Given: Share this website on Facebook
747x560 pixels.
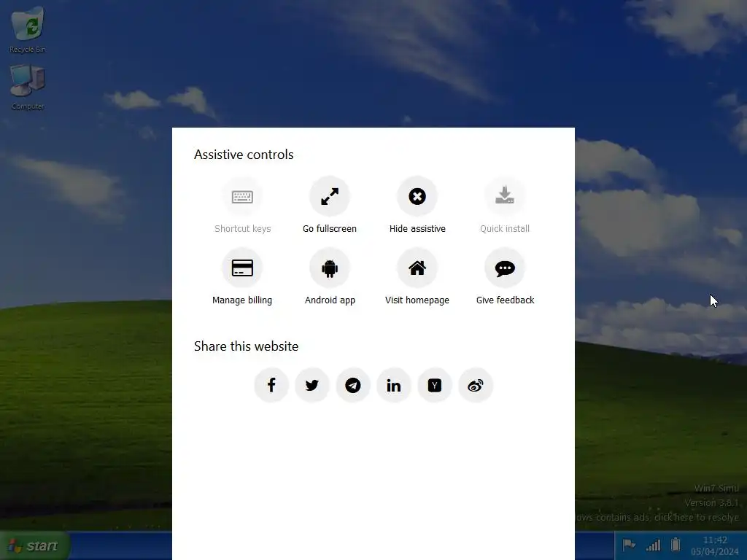Looking at the screenshot, I should (x=271, y=385).
